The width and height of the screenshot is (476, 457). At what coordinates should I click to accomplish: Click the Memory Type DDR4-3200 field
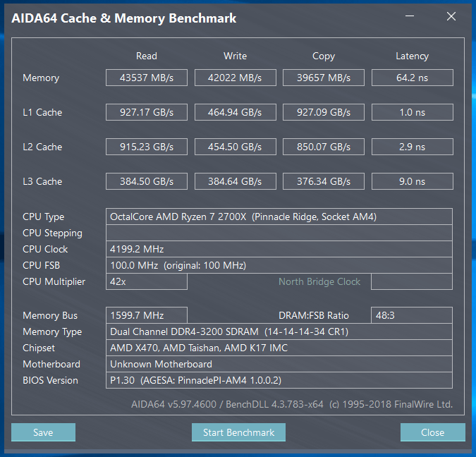point(279,331)
